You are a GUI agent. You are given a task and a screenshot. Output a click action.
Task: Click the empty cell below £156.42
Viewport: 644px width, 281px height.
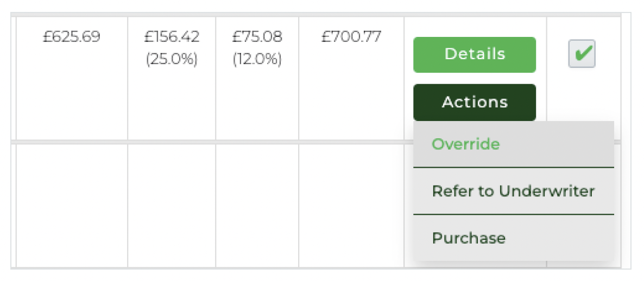tap(172, 205)
